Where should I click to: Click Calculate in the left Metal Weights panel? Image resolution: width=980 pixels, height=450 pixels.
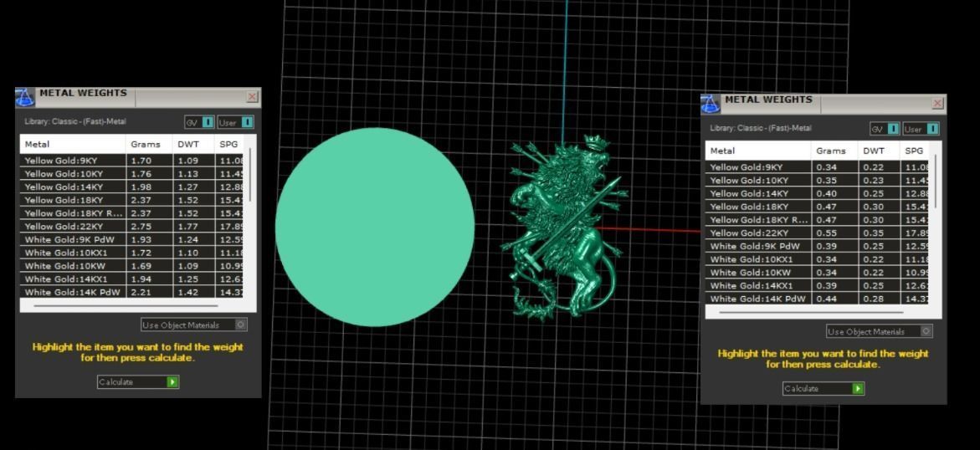[138, 382]
